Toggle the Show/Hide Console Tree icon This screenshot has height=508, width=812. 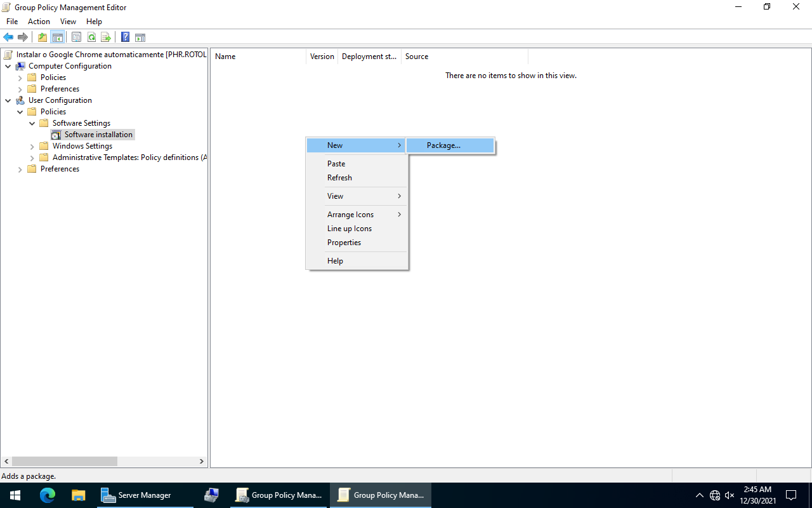click(x=57, y=37)
